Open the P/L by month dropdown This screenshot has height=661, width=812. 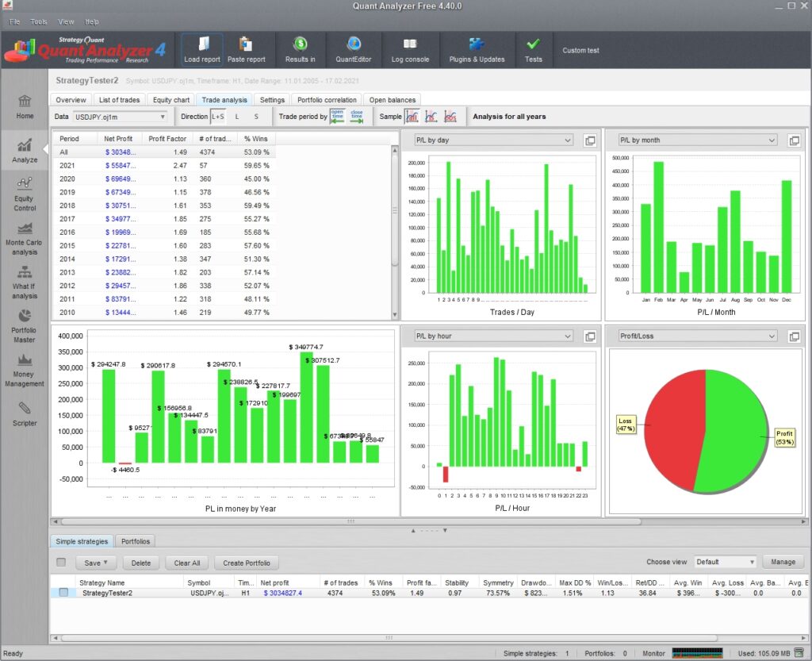pos(698,140)
